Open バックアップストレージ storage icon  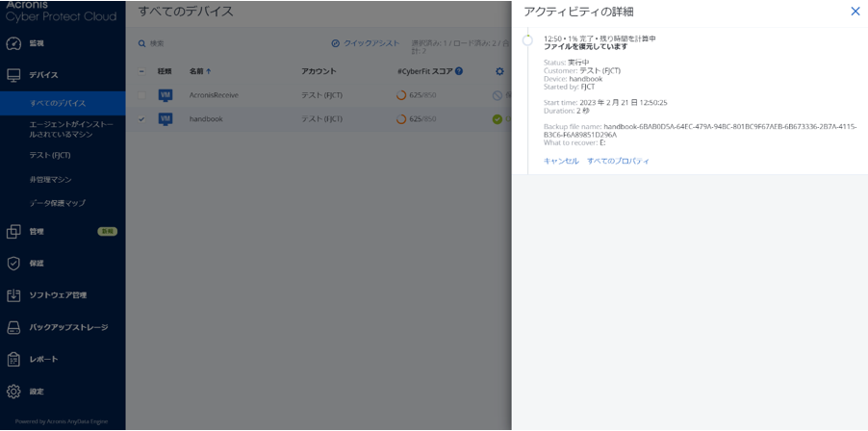(13, 327)
